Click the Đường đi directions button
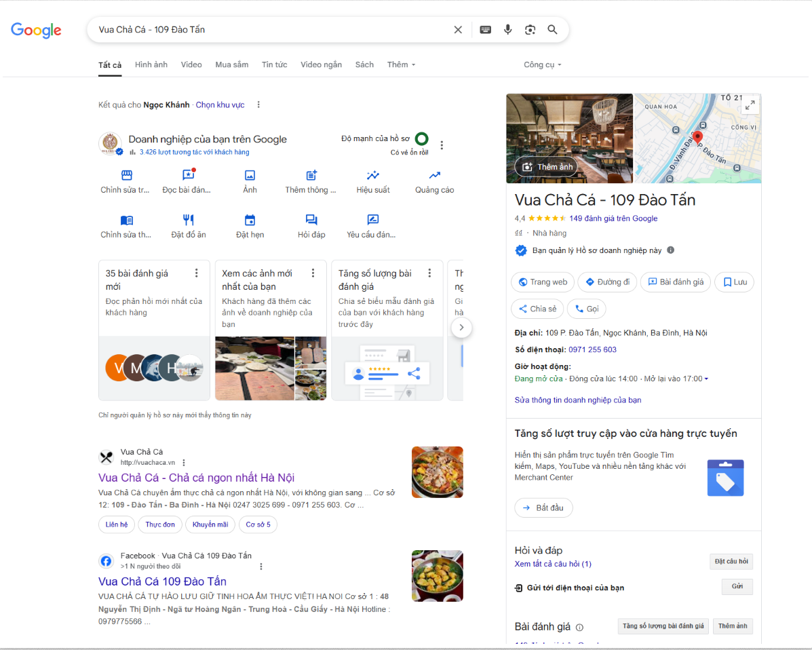This screenshot has width=812, height=650. pyautogui.click(x=607, y=282)
